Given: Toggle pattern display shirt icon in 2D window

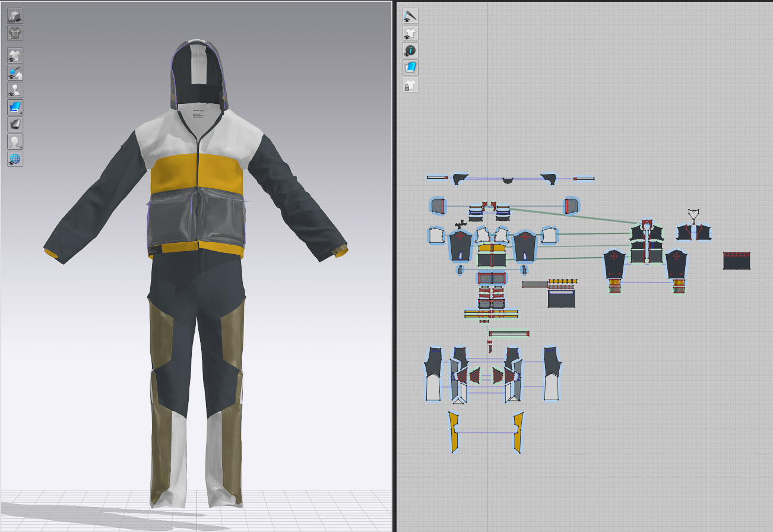Looking at the screenshot, I should (x=410, y=33).
